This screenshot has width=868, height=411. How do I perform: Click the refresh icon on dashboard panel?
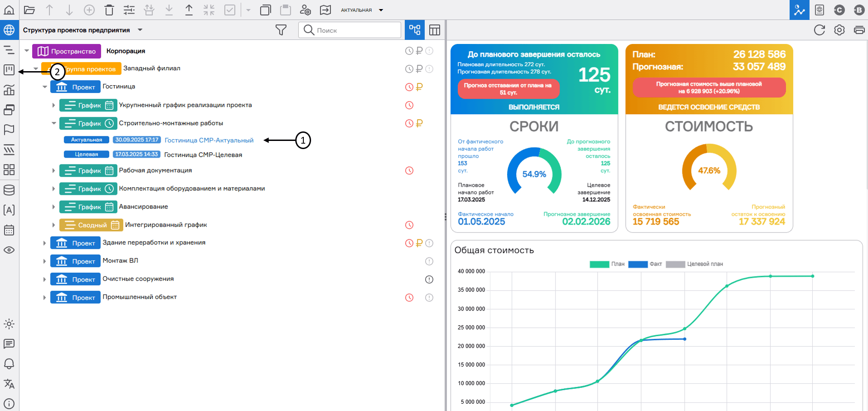pos(819,30)
